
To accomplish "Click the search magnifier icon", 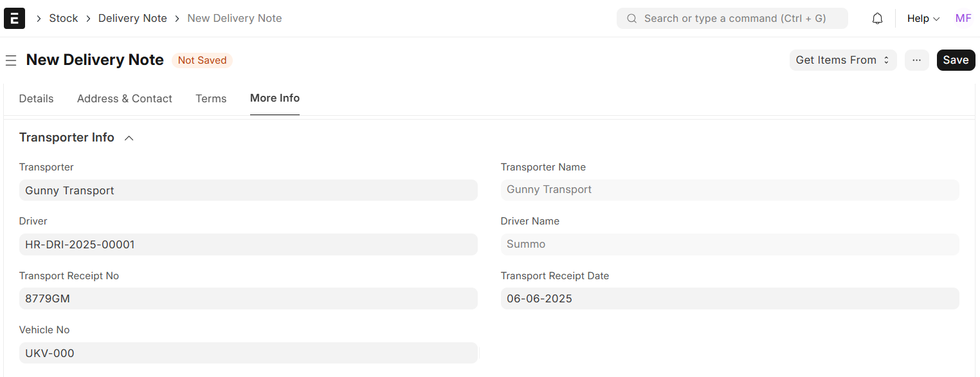I will pos(631,19).
